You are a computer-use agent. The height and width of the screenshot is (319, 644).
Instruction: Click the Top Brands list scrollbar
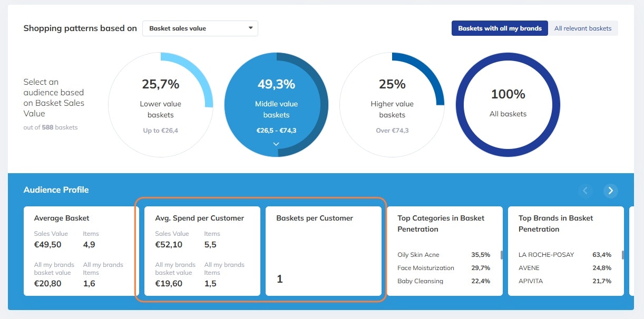tap(623, 255)
